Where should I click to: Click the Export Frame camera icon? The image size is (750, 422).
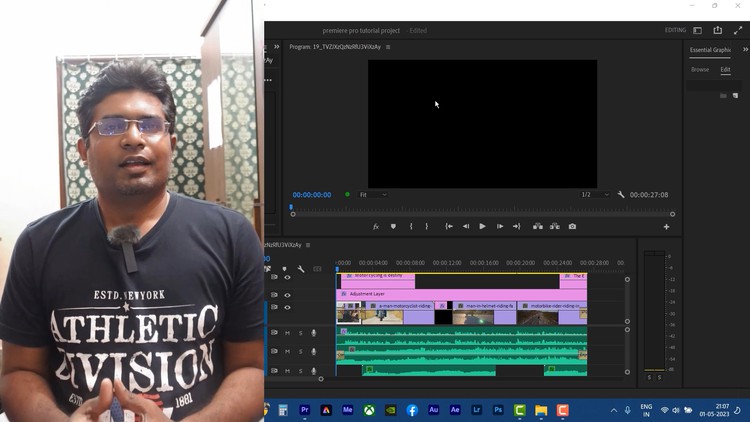[572, 227]
